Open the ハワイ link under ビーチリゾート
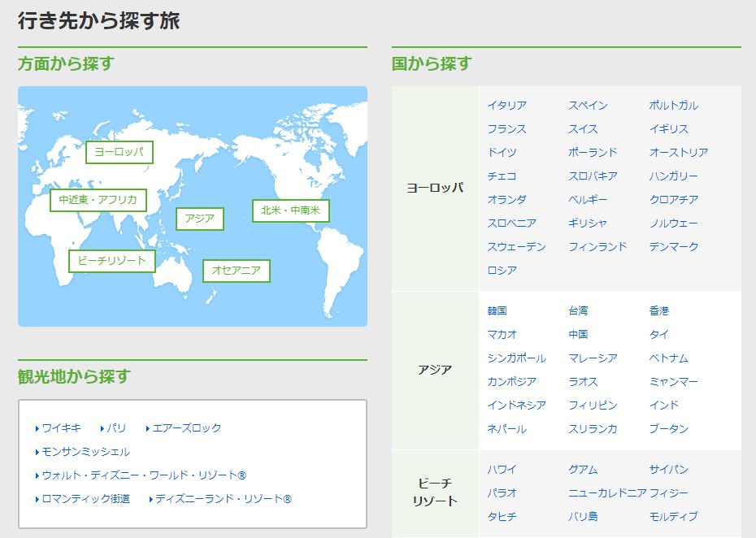756x538 pixels. click(502, 469)
